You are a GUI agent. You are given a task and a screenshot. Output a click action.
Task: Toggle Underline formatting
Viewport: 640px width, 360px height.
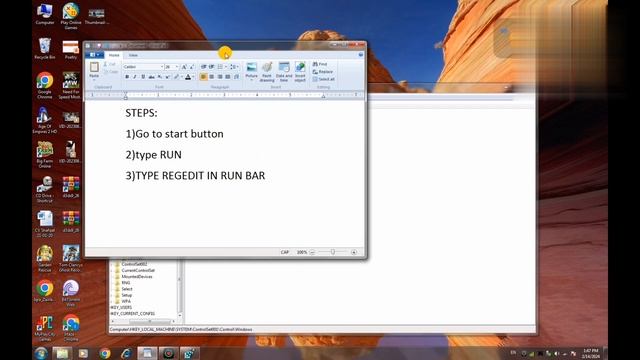143,77
